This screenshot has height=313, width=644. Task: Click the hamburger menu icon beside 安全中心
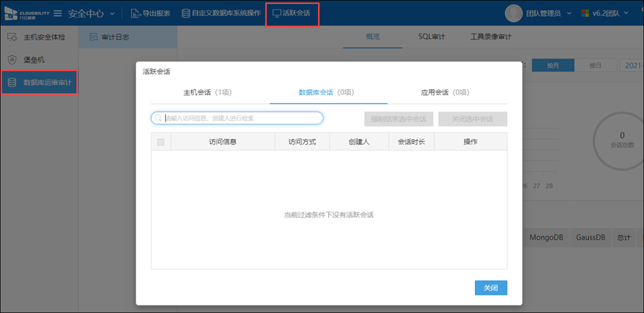click(x=58, y=13)
